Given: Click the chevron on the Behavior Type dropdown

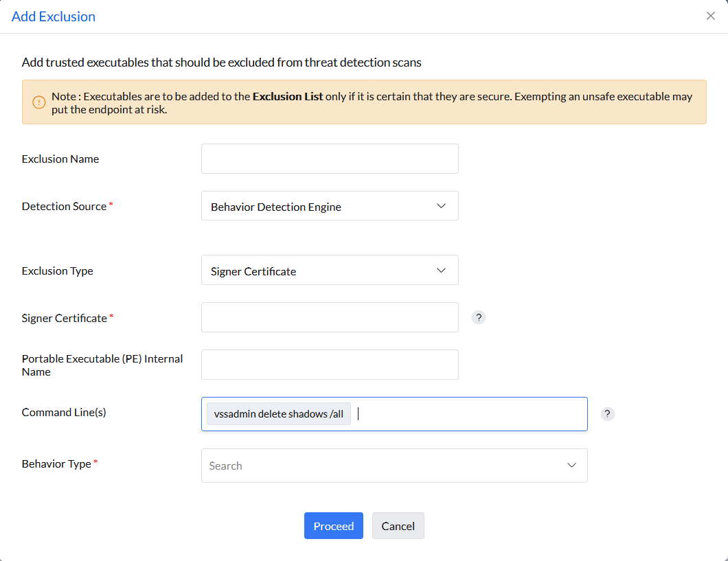Looking at the screenshot, I should coord(571,465).
